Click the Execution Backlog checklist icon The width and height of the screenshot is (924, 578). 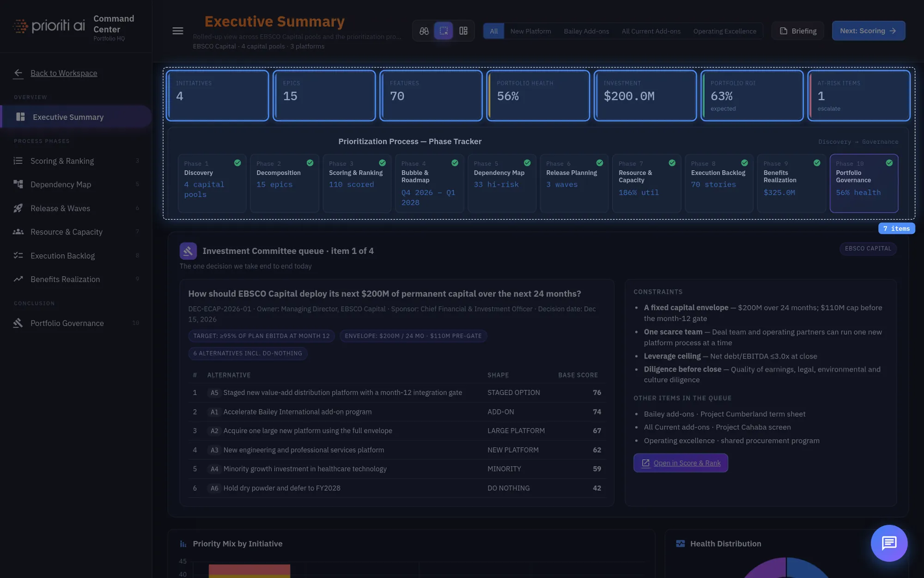pyautogui.click(x=18, y=256)
